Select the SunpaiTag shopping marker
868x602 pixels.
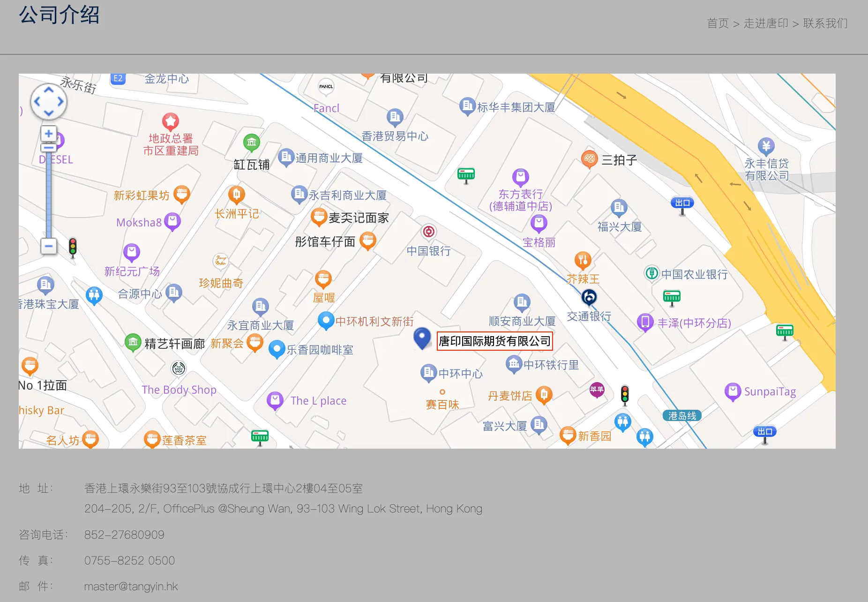[733, 391]
